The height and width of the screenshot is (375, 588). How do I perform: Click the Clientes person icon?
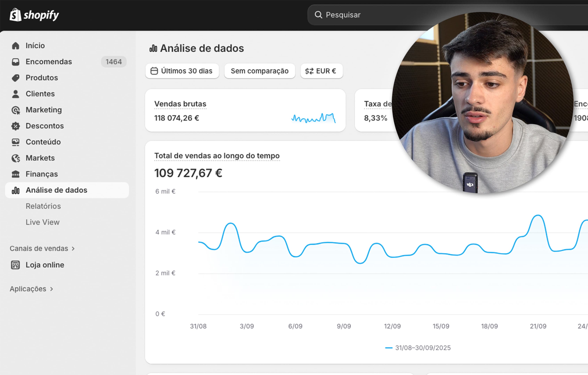coord(16,94)
